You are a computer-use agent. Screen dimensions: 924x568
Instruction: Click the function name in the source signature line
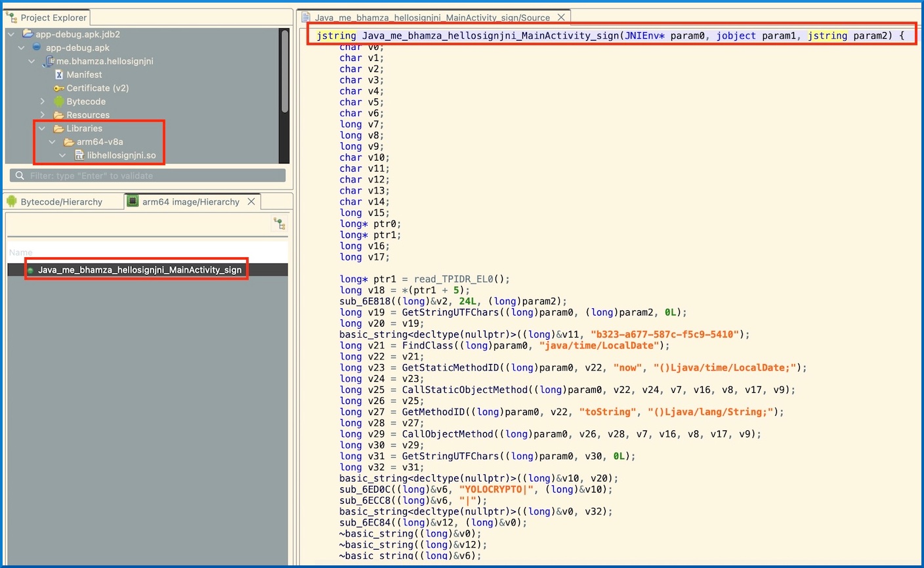coord(491,35)
